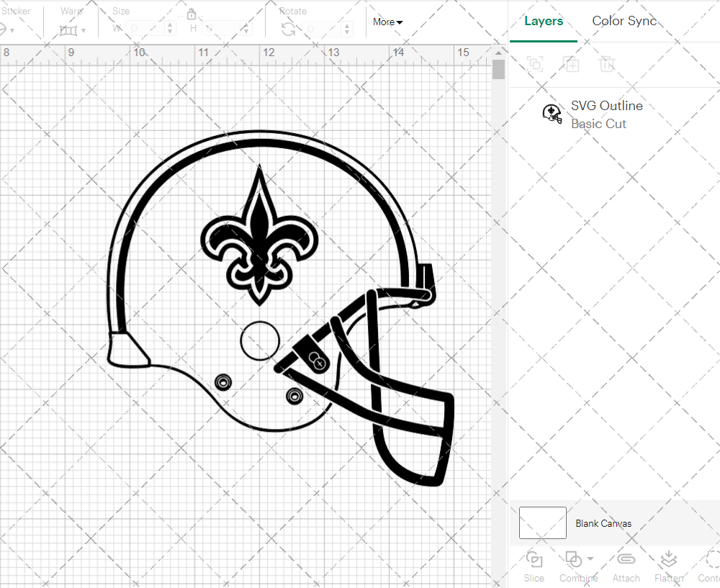Switch to the Layers tab
The width and height of the screenshot is (720, 588).
coord(543,21)
